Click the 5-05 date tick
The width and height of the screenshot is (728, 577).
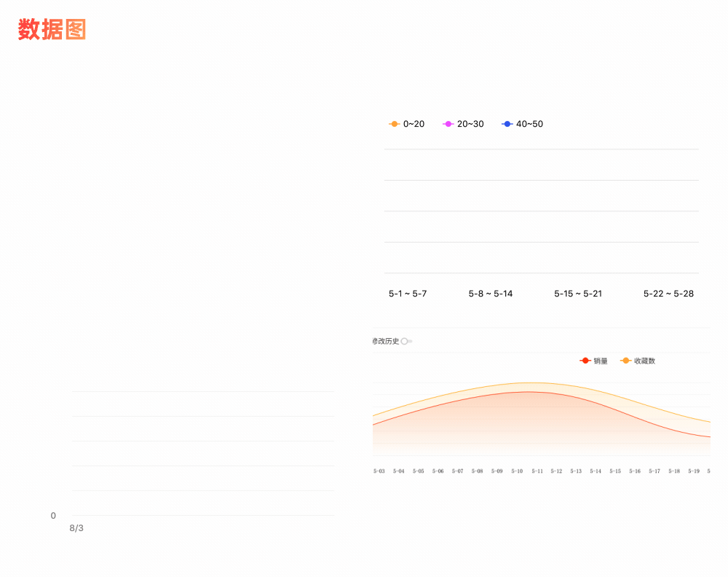(419, 471)
